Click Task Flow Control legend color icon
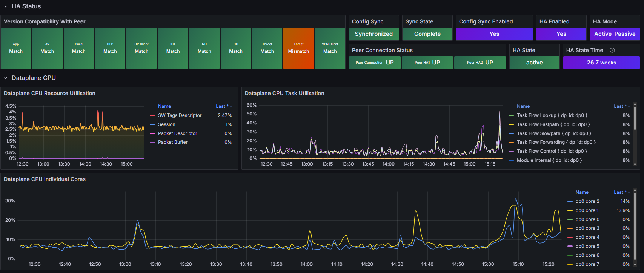 tap(511, 151)
